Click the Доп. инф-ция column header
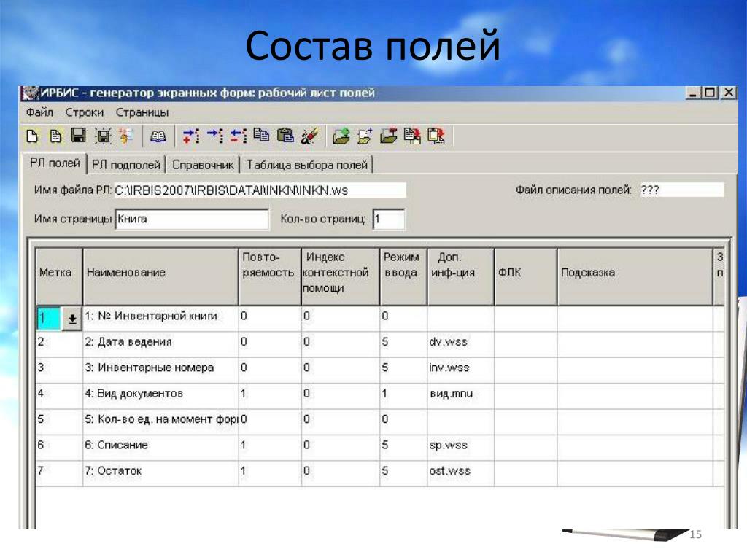The height and width of the screenshot is (560, 747). click(x=460, y=276)
